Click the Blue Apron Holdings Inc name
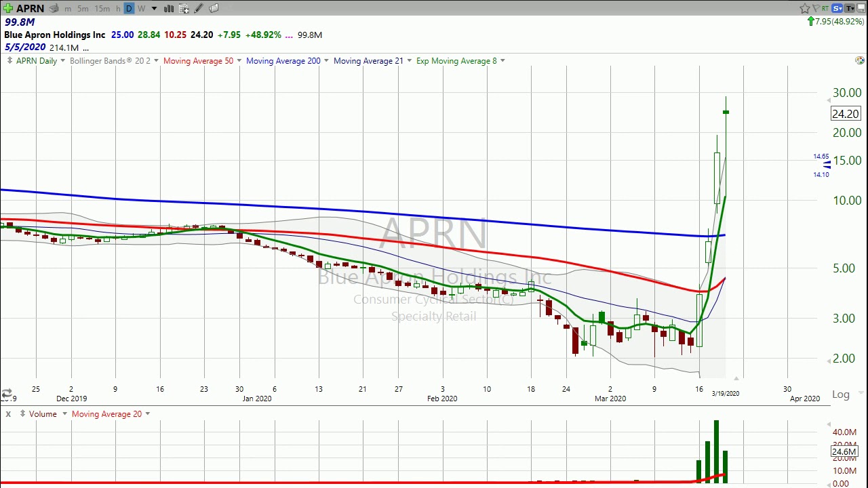Screen dimensions: 868x488 tap(55, 35)
